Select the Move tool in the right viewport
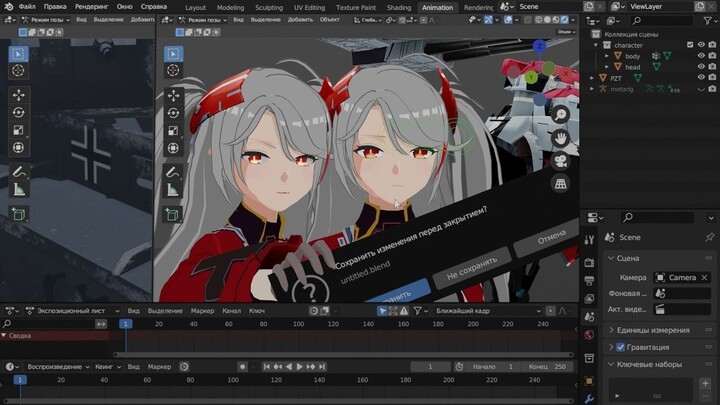The height and width of the screenshot is (405, 720). (x=173, y=96)
